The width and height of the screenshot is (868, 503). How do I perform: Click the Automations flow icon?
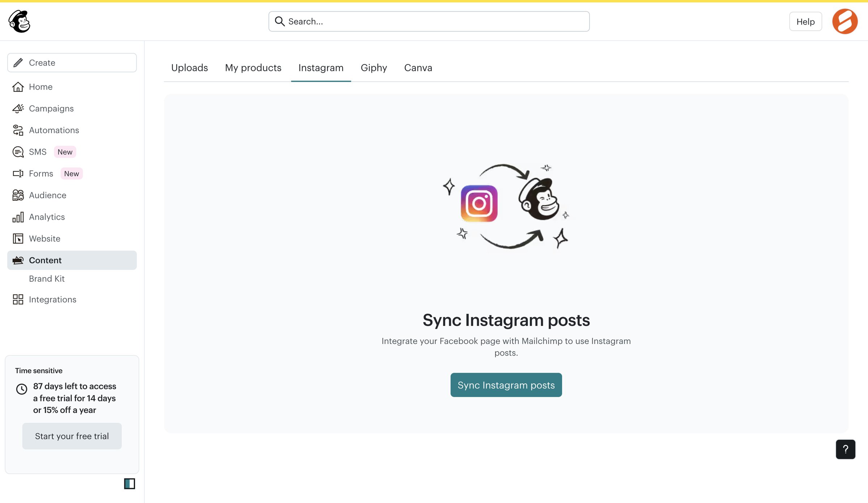click(x=18, y=130)
